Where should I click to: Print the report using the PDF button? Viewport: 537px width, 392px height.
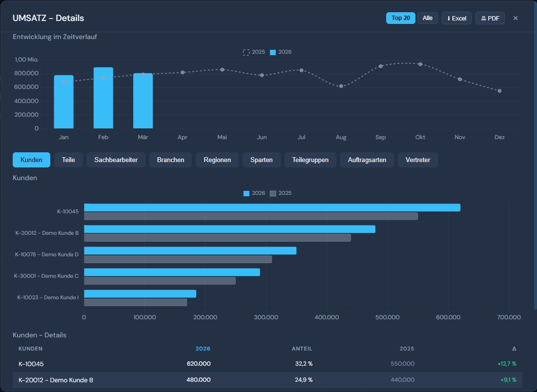pos(490,18)
